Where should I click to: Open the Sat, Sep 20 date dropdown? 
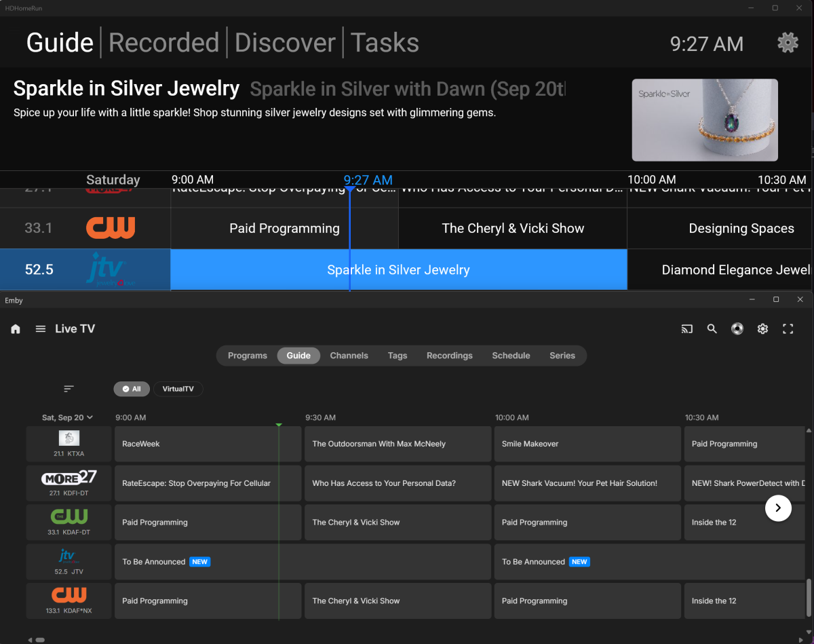[x=68, y=417]
